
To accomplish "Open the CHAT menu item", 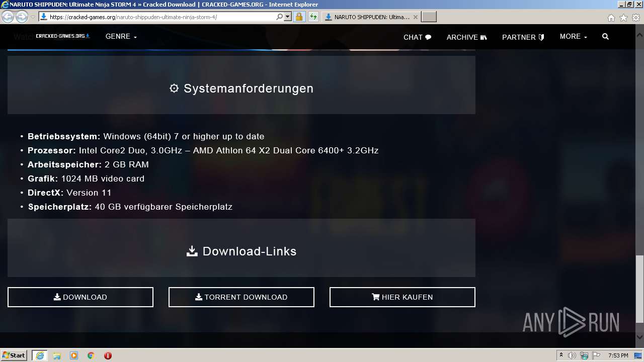I will [x=418, y=37].
